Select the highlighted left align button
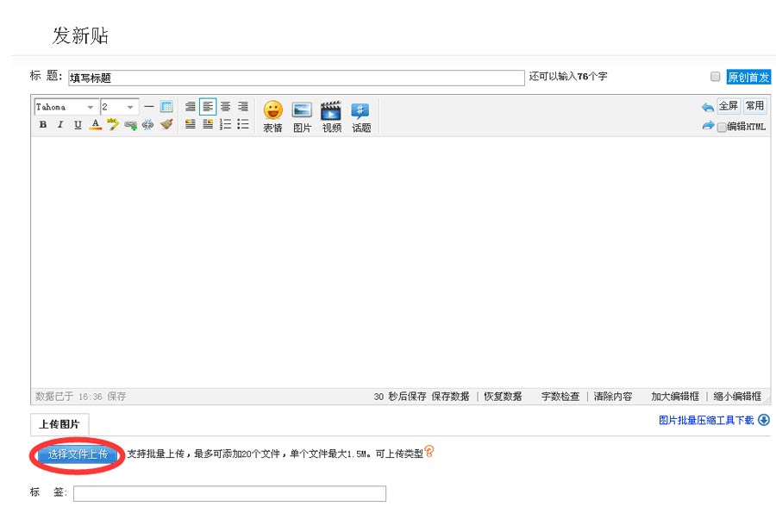The image size is (776, 532). coord(208,106)
